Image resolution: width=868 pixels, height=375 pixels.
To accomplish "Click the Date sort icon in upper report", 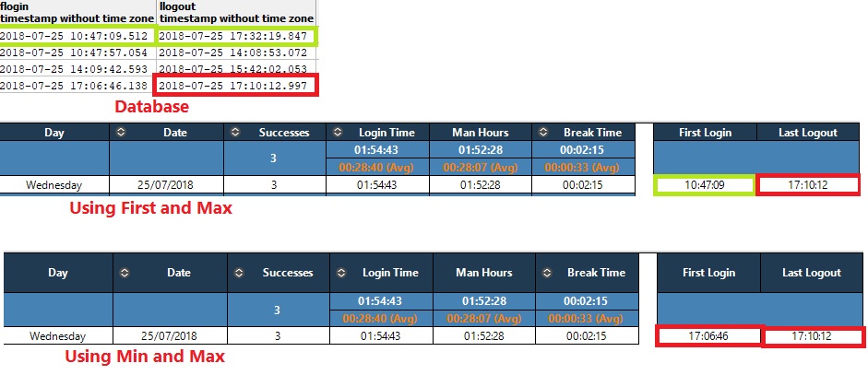I will point(121,133).
